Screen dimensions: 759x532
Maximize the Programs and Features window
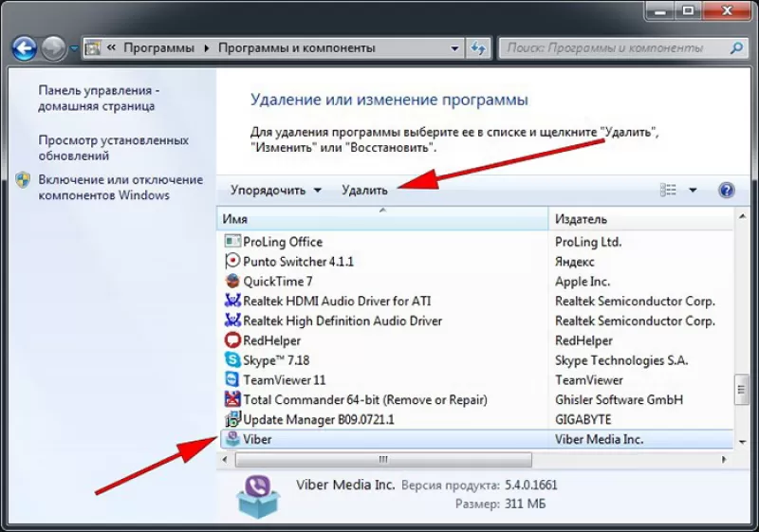[x=688, y=10]
